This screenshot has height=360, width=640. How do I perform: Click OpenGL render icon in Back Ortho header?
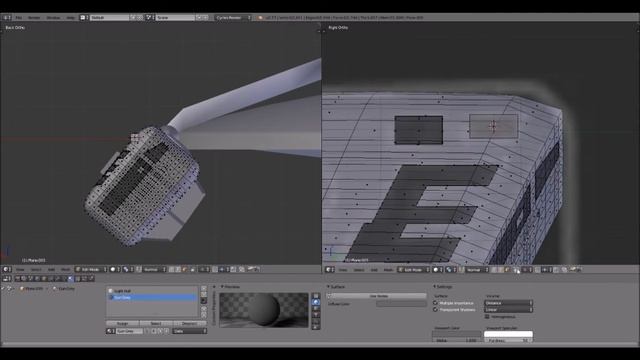251,269
